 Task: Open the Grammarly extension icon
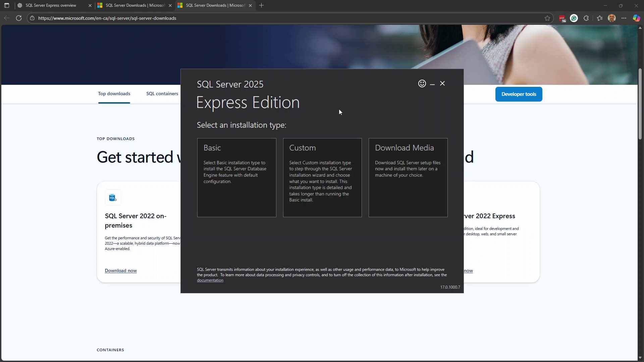pos(574,18)
